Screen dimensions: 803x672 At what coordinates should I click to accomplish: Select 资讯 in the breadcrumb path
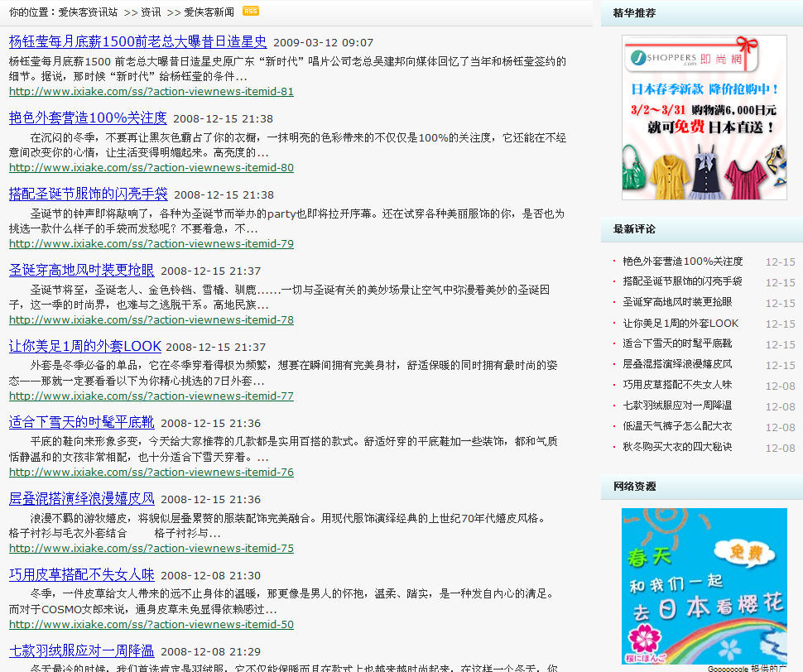(x=151, y=12)
